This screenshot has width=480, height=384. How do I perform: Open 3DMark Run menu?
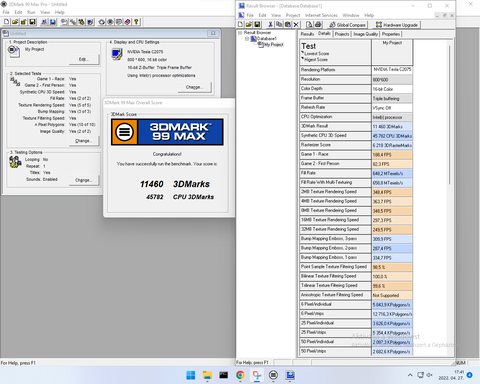[31, 12]
